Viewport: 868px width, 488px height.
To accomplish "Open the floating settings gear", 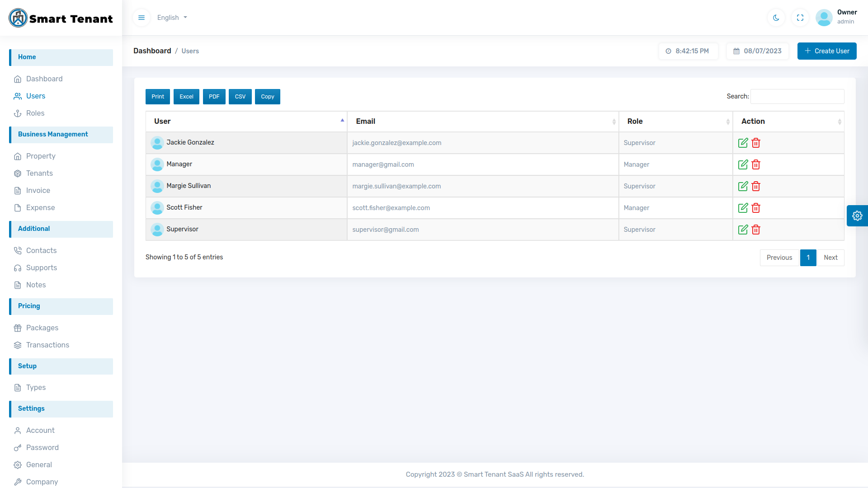I will click(858, 216).
